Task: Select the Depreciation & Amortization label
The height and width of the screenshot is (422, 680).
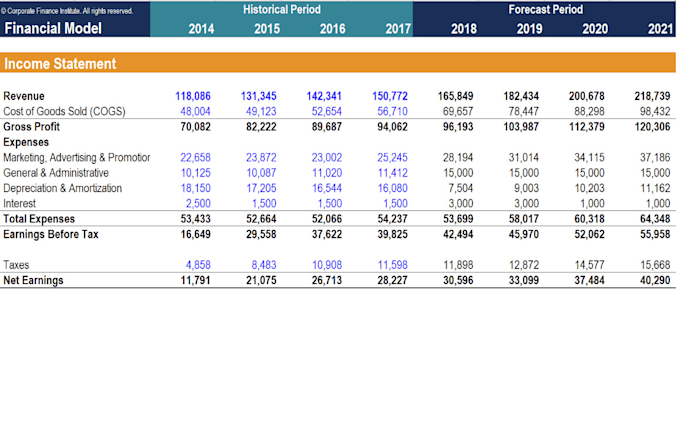Action: (x=62, y=189)
